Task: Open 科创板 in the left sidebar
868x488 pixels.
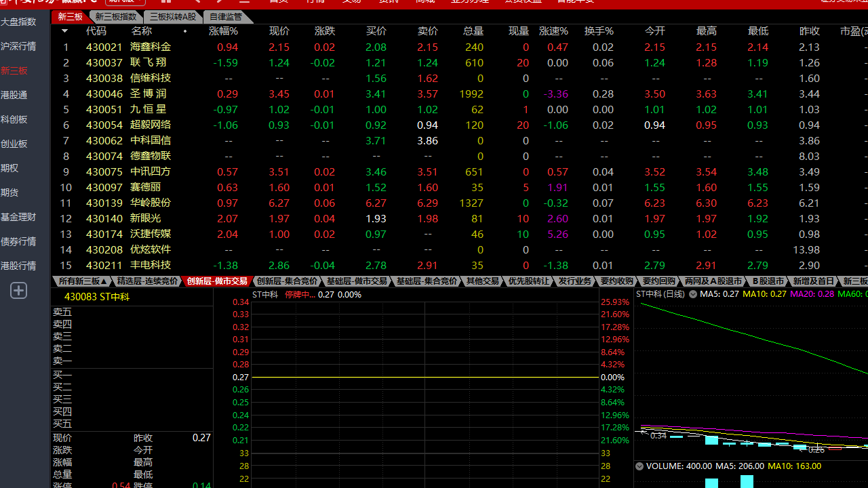Action: coord(14,119)
